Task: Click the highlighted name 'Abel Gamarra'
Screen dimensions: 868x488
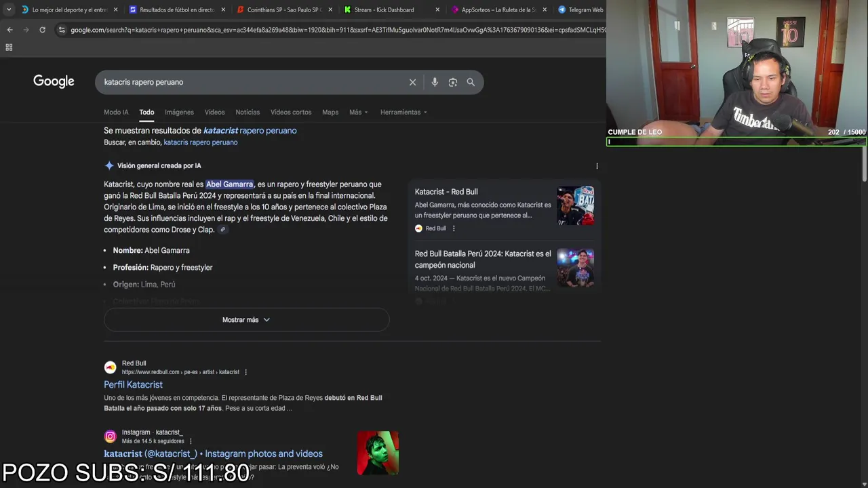Action: (x=229, y=184)
